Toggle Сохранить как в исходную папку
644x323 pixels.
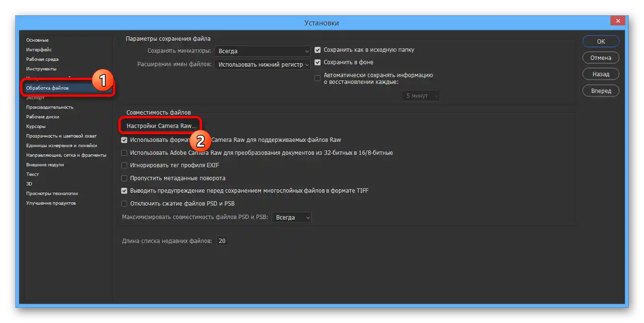tap(317, 50)
